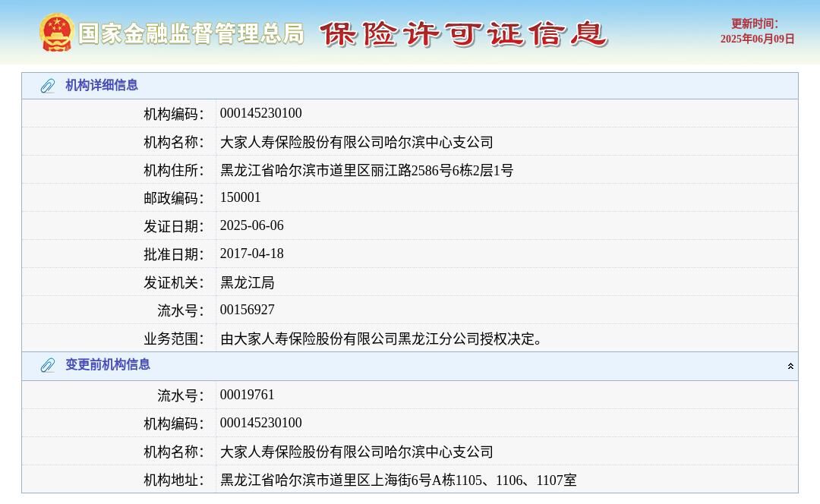Collapse the 变更前机构信息 section with the chevron

pos(790,366)
